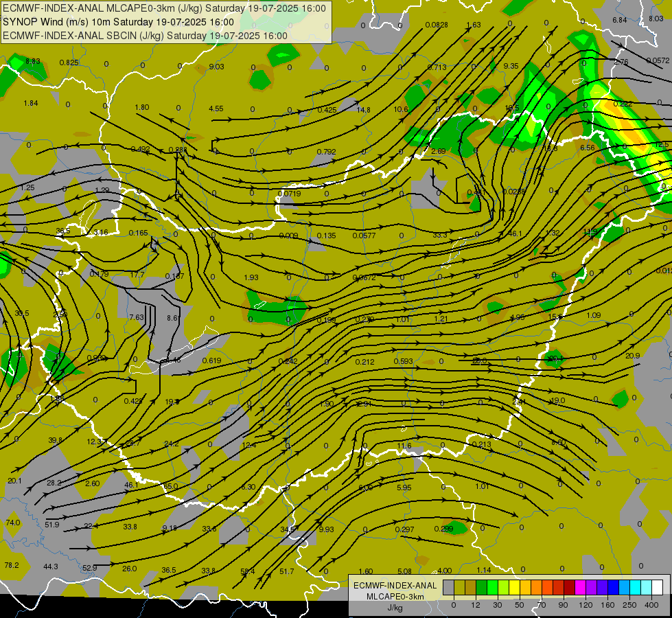This screenshot has width=672, height=618.
Task: Select the legend scale label 12
Action: click(475, 605)
